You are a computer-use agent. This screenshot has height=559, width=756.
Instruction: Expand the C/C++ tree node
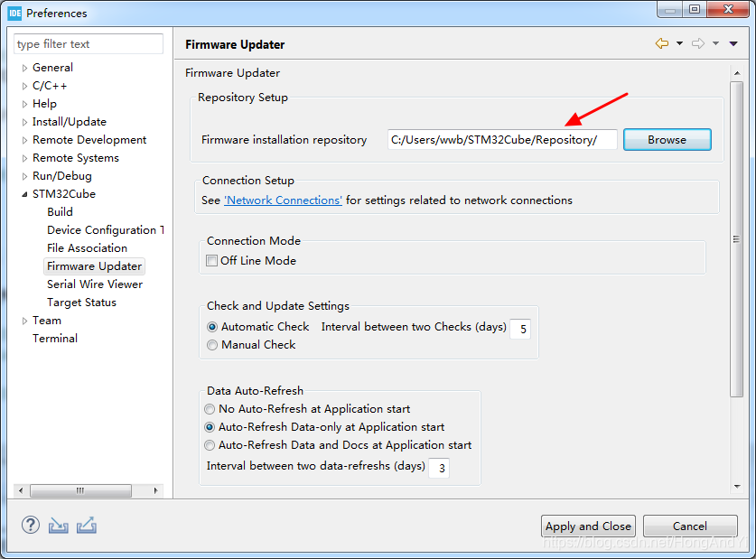[x=24, y=87]
